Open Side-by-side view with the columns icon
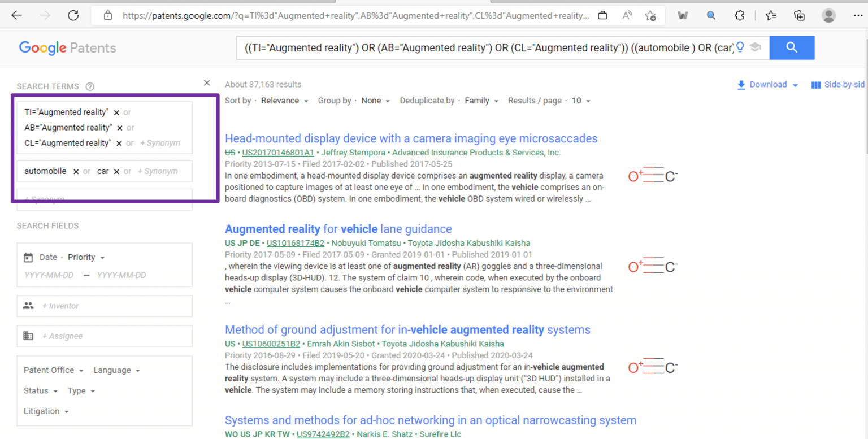 click(x=817, y=84)
